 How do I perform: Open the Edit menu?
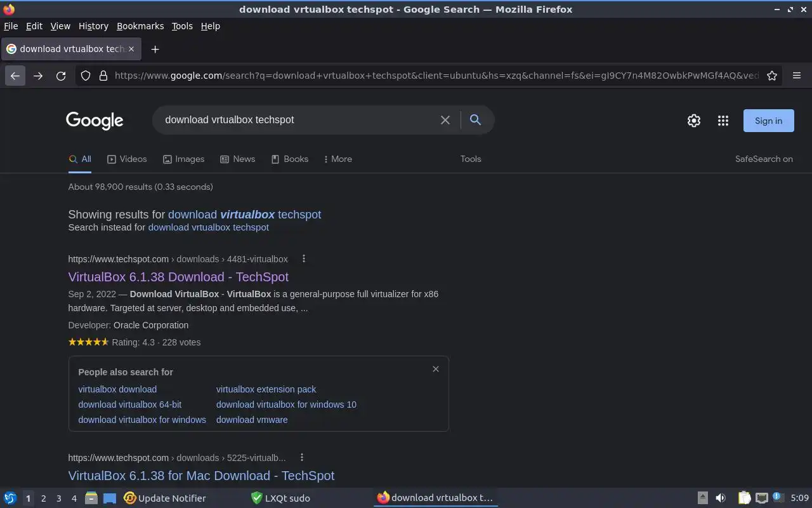[34, 26]
